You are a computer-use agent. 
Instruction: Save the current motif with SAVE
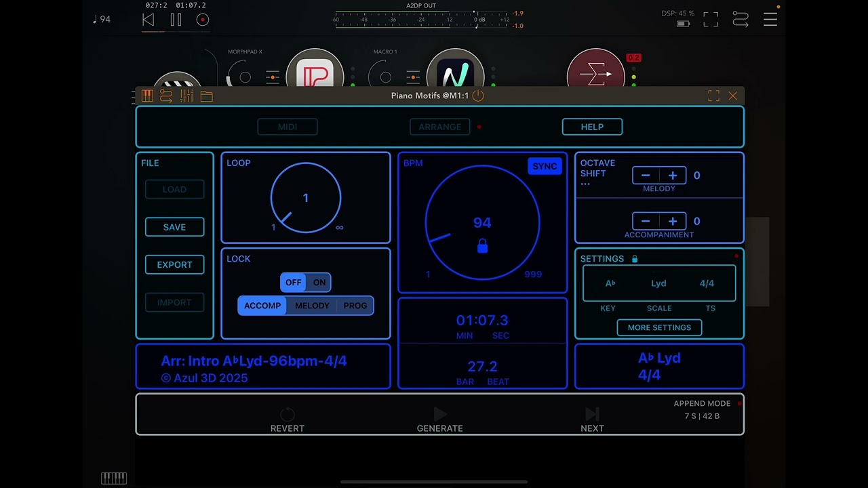point(174,227)
